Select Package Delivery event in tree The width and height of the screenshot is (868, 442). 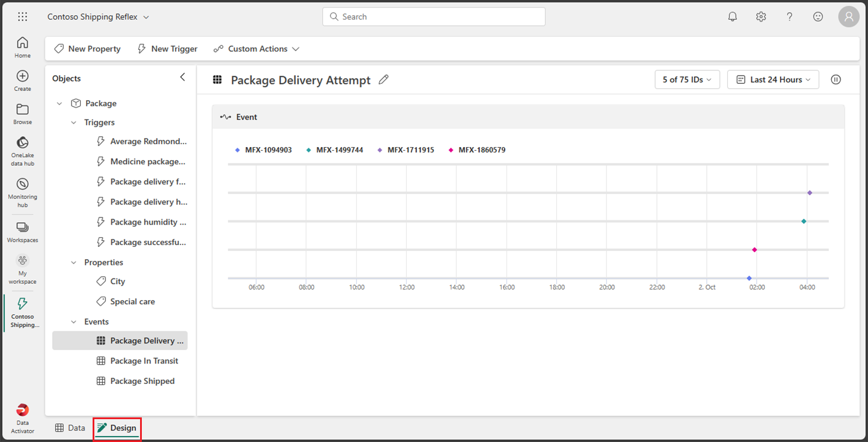120,341
